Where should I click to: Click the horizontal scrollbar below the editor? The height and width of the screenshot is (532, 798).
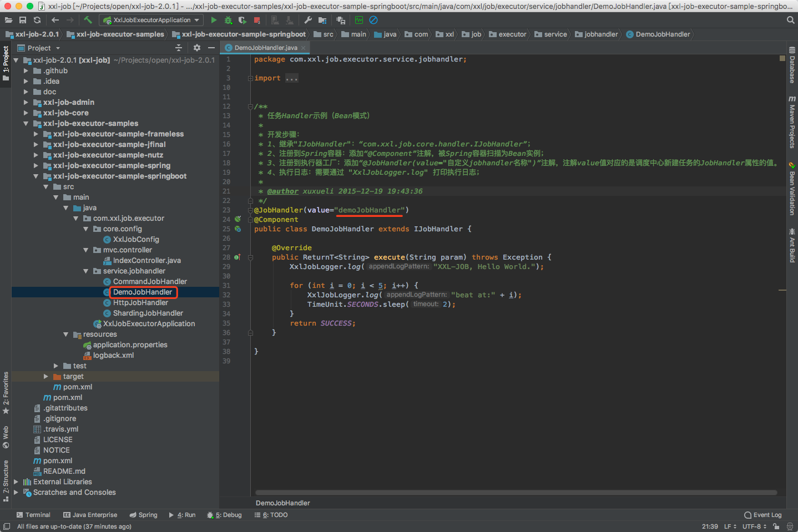click(516, 492)
